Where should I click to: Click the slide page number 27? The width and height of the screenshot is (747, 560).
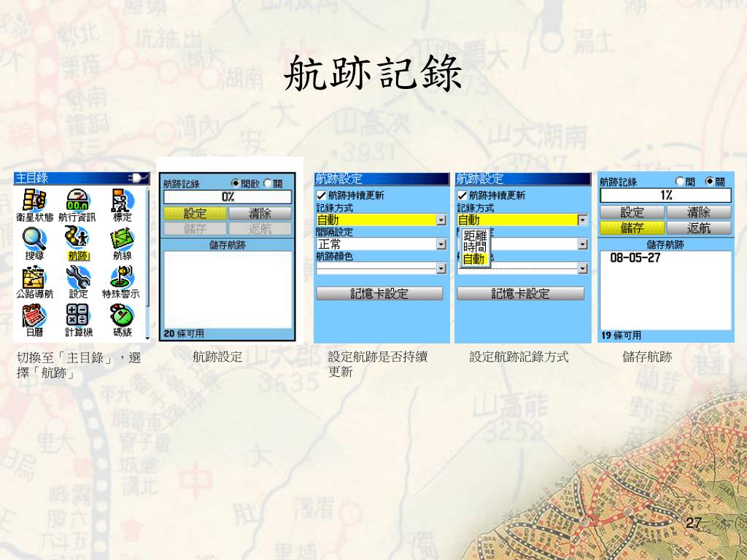coord(694,522)
